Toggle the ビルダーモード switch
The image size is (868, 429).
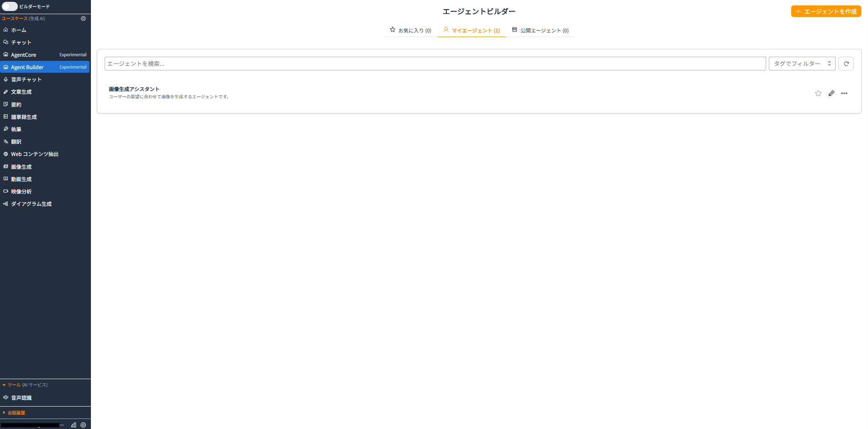[x=10, y=6]
